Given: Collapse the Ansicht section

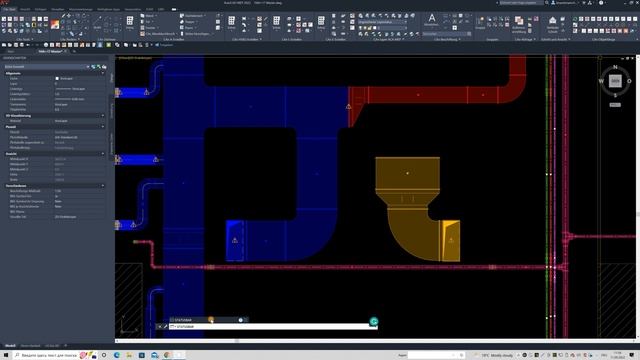Looking at the screenshot, I should (x=102, y=153).
